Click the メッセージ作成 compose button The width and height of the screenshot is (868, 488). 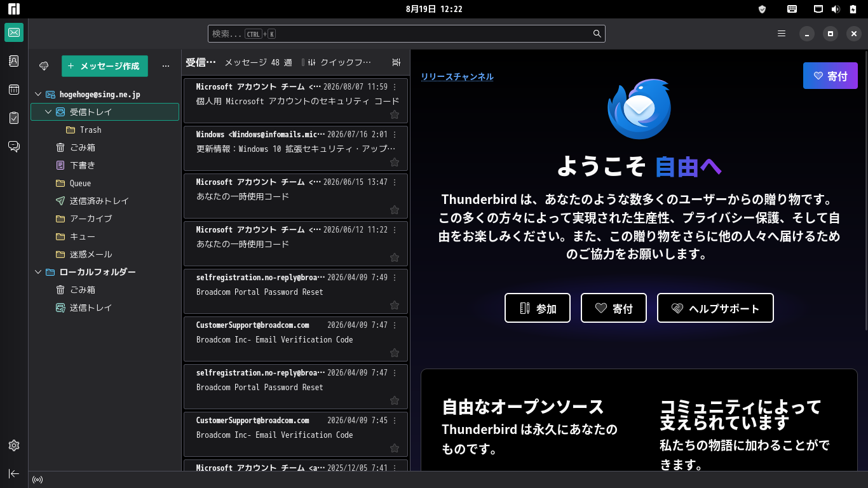pyautogui.click(x=105, y=66)
